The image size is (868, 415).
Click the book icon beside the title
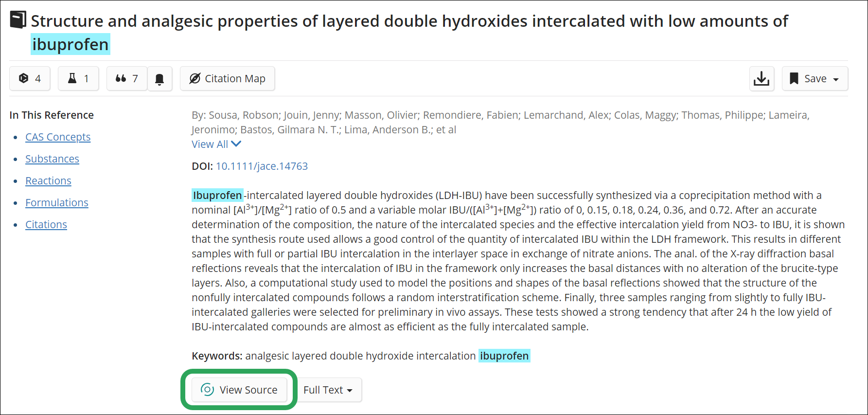(18, 20)
